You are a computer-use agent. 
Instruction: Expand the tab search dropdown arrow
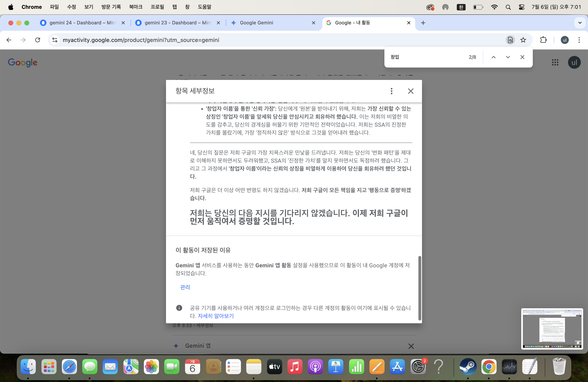click(580, 23)
